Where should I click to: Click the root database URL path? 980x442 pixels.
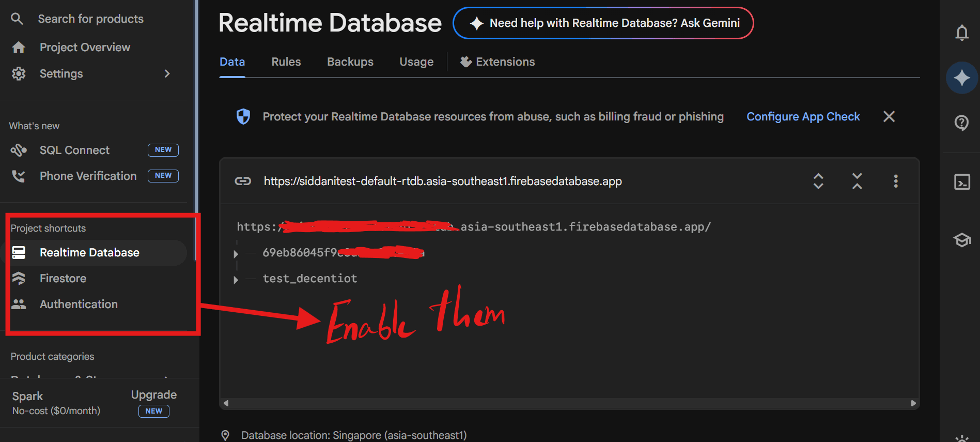[474, 227]
